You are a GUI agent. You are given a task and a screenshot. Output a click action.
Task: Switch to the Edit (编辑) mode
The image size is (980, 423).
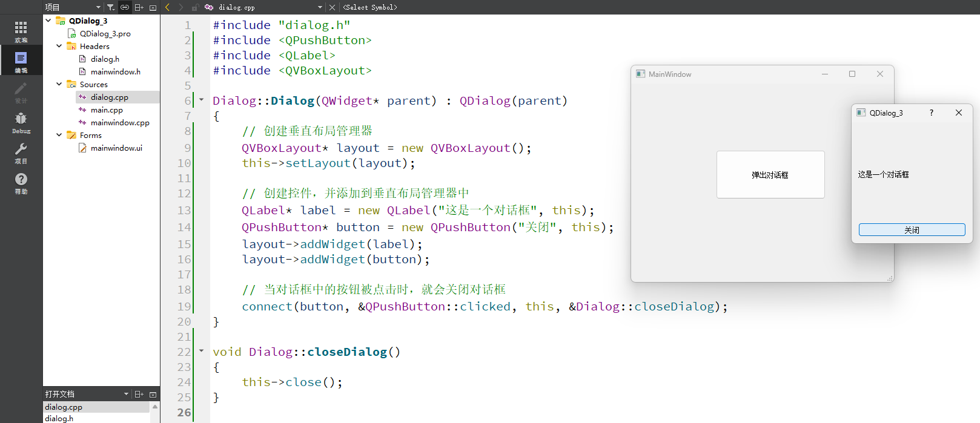21,61
